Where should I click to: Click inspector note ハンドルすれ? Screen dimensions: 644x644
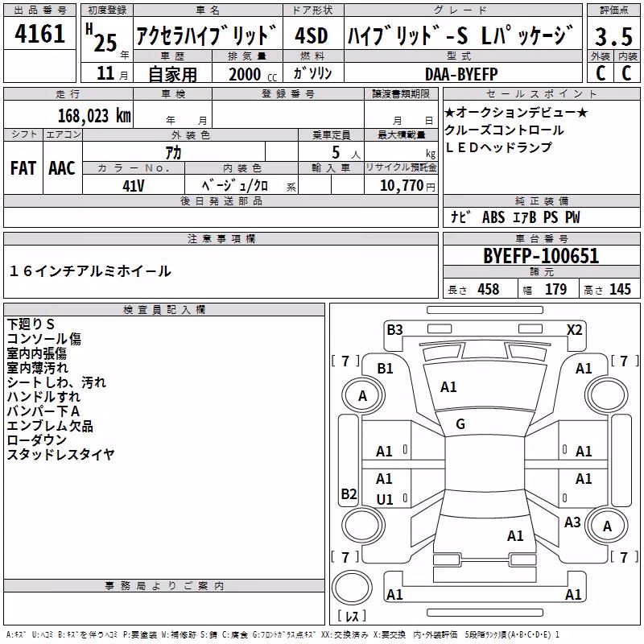pos(43,397)
